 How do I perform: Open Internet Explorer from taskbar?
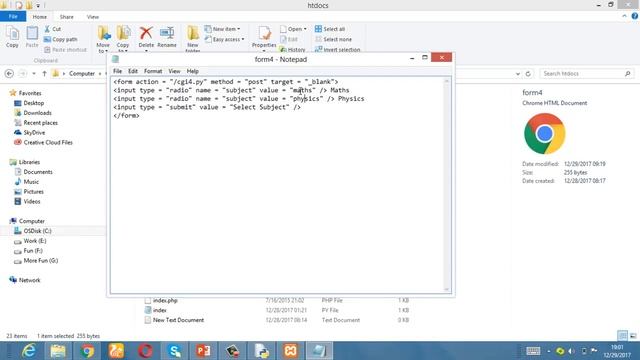coord(29,351)
